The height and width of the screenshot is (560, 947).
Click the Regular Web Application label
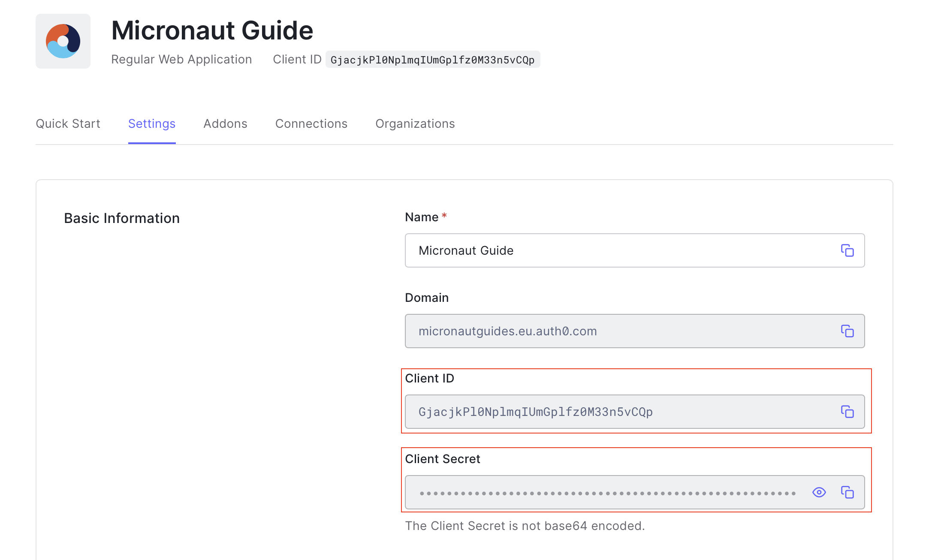181,59
